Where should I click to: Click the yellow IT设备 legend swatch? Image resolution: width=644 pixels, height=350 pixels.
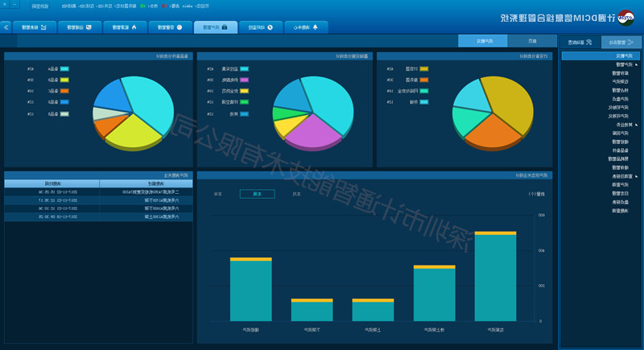pyautogui.click(x=424, y=69)
